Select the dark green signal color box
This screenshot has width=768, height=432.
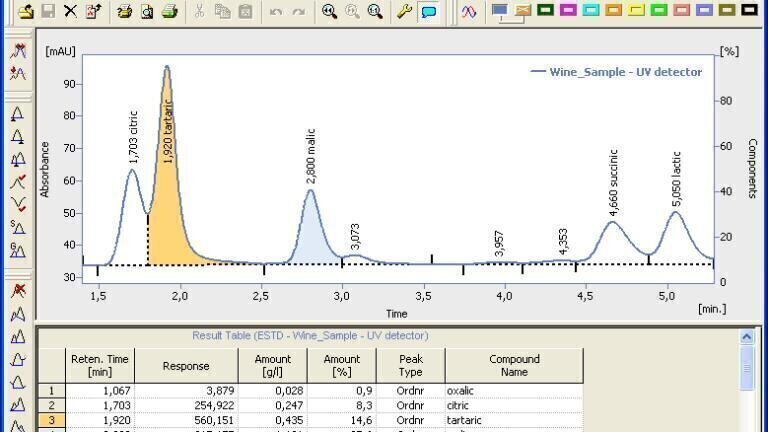coord(545,9)
